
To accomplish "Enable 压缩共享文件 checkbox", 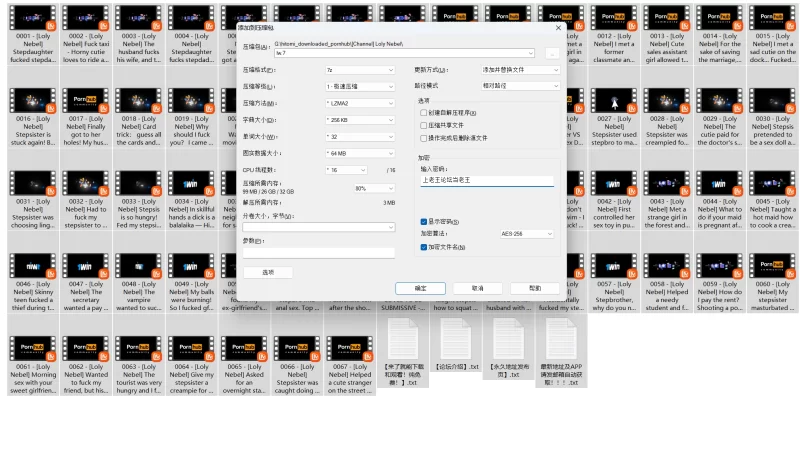I will [423, 125].
